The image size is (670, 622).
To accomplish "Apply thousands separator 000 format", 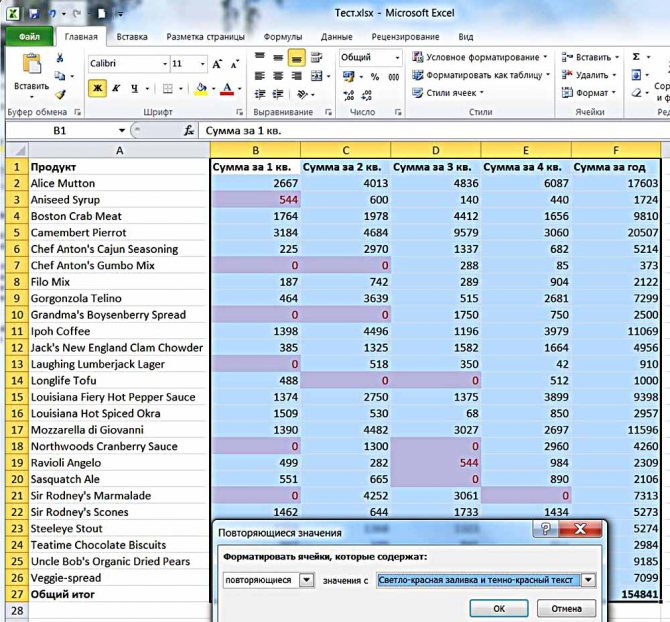I will click(x=394, y=77).
